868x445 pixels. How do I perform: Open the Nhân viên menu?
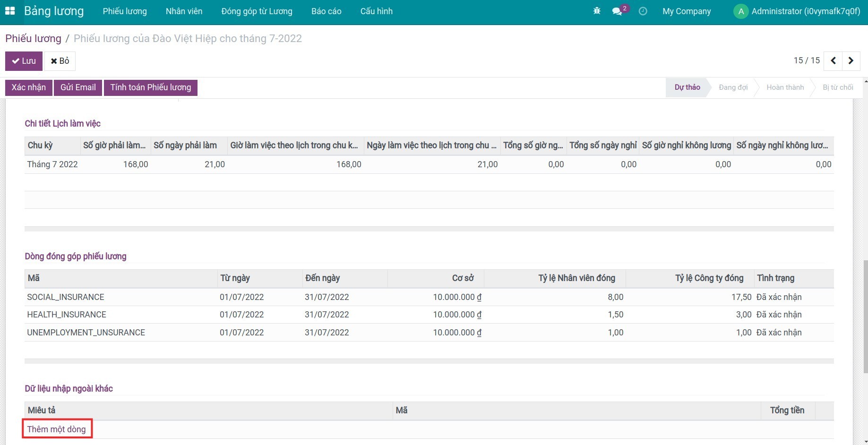tap(184, 11)
